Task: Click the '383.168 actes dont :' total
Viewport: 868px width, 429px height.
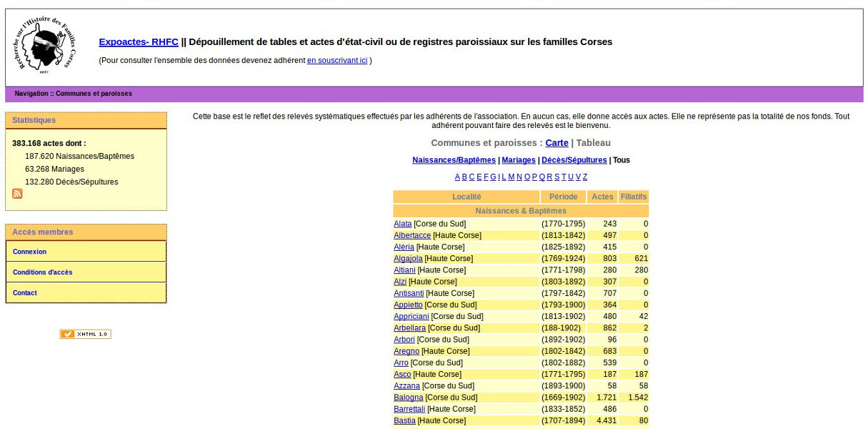Action: pos(49,143)
